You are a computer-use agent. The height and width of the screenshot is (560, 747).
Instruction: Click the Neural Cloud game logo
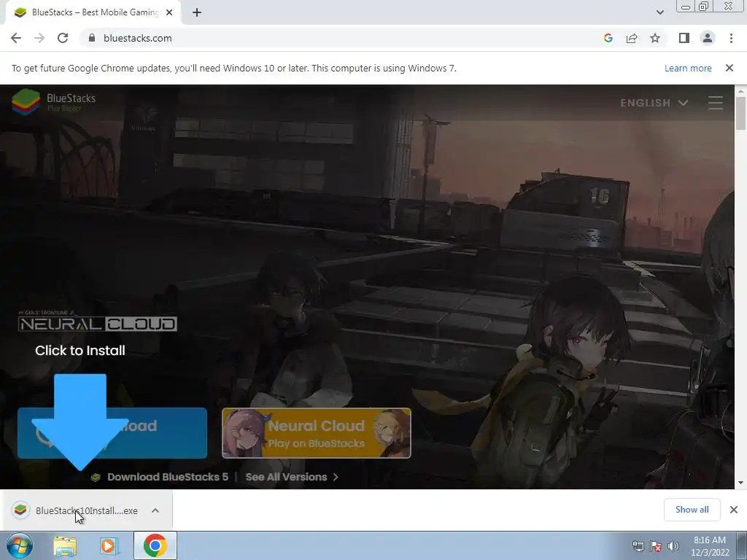pos(98,321)
